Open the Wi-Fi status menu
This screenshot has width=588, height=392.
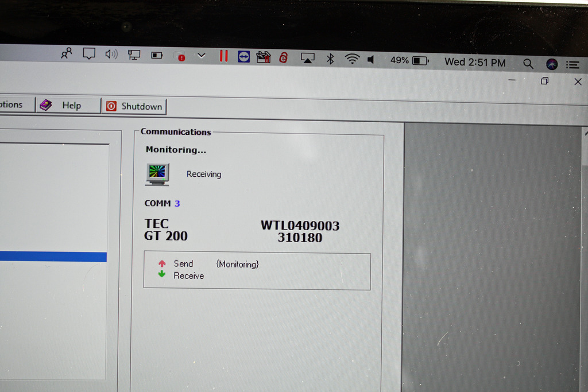point(352,59)
